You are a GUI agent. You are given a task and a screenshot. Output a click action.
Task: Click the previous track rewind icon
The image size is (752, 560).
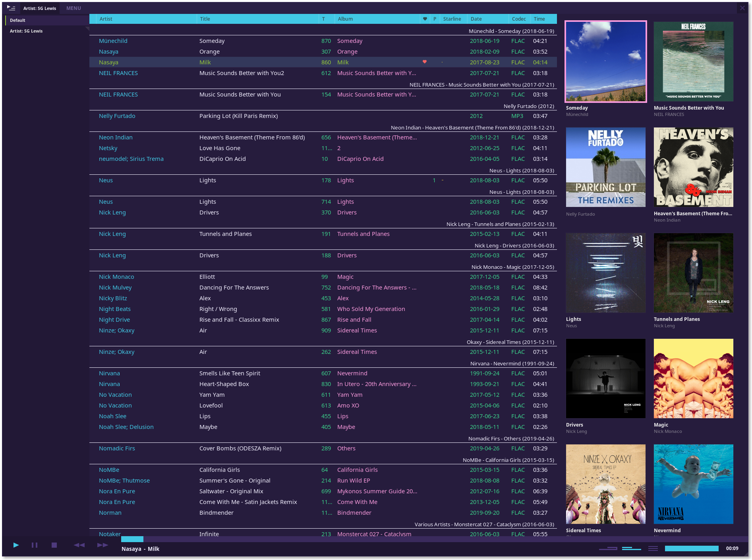tap(79, 545)
